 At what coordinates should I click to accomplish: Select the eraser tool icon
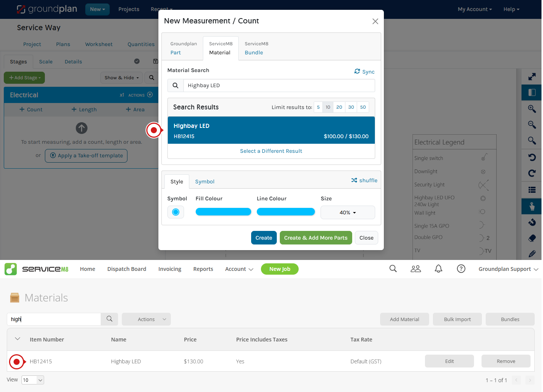532,238
